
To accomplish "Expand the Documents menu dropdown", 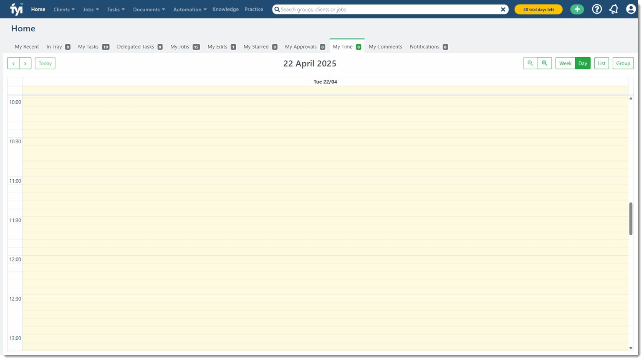I will click(x=149, y=9).
